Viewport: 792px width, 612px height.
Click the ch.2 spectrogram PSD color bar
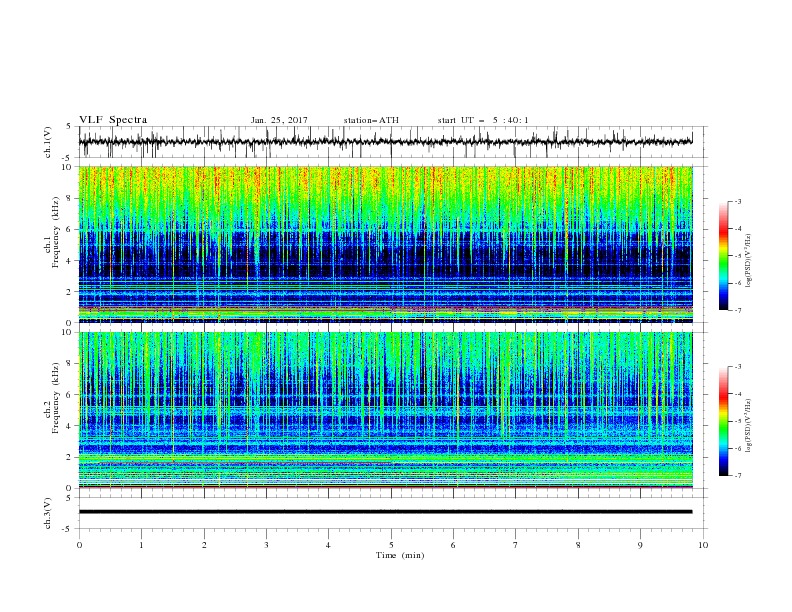coord(723,421)
